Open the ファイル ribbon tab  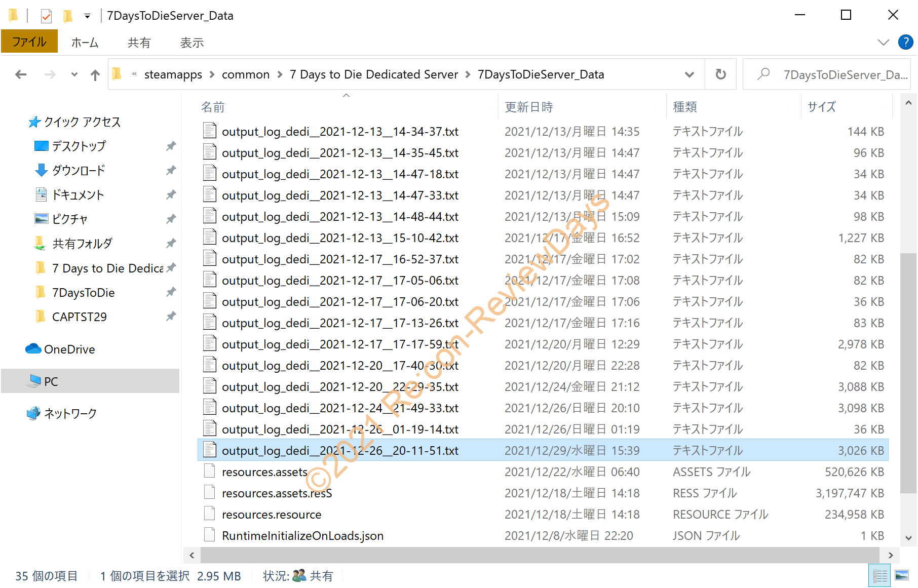[x=29, y=42]
